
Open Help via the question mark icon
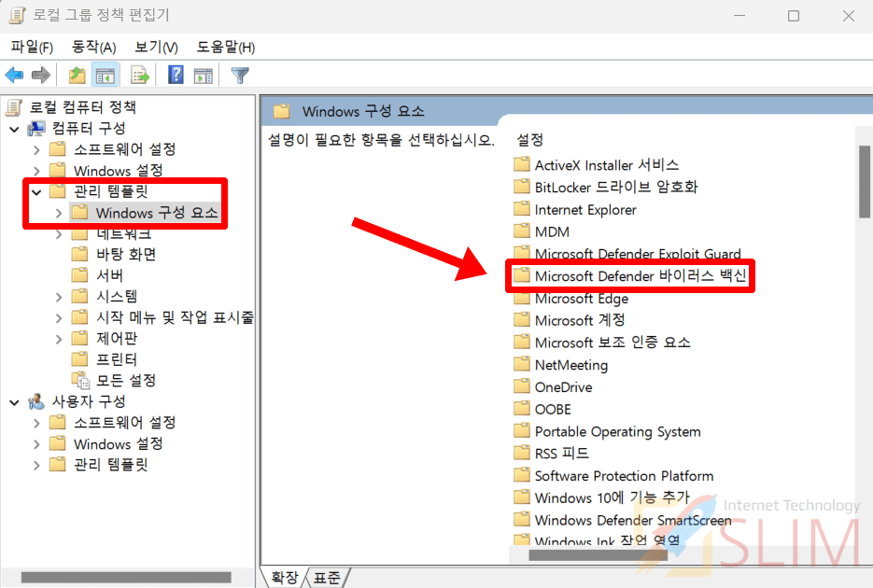[176, 75]
